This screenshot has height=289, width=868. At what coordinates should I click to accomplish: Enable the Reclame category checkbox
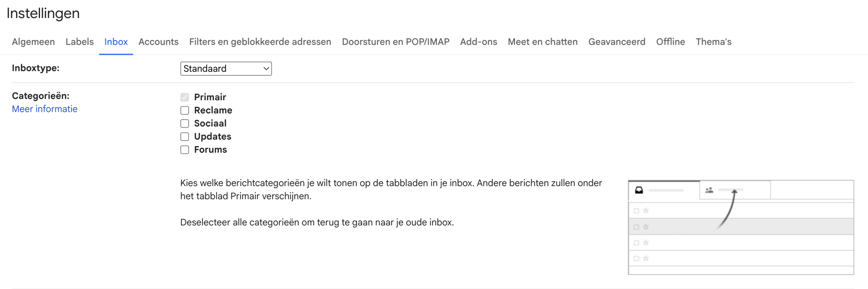pyautogui.click(x=184, y=110)
